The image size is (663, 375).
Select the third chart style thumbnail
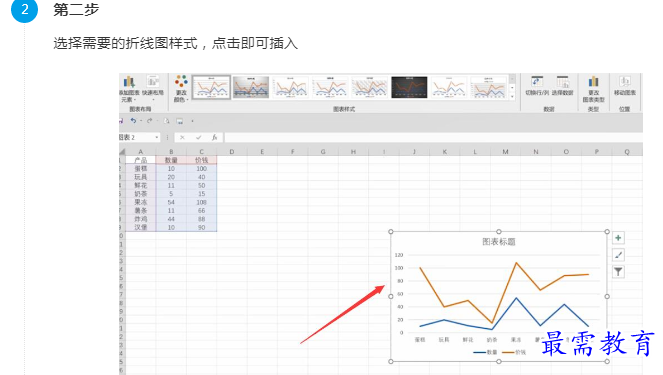tap(290, 87)
